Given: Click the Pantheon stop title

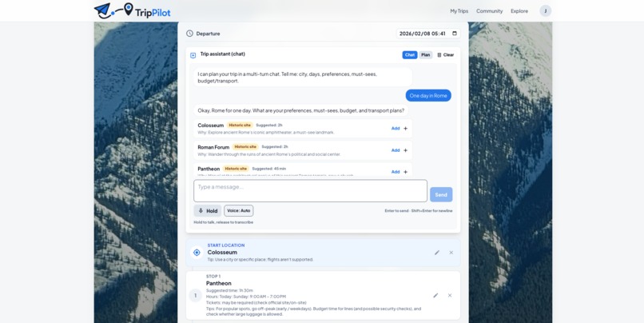Looking at the screenshot, I should point(218,284).
